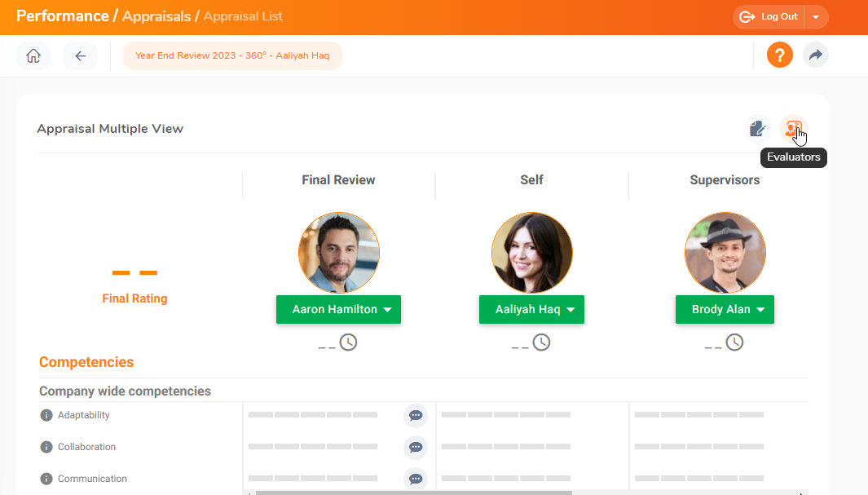The height and width of the screenshot is (495, 868).
Task: Select the Year End Review 2023 tab
Action: [x=232, y=56]
